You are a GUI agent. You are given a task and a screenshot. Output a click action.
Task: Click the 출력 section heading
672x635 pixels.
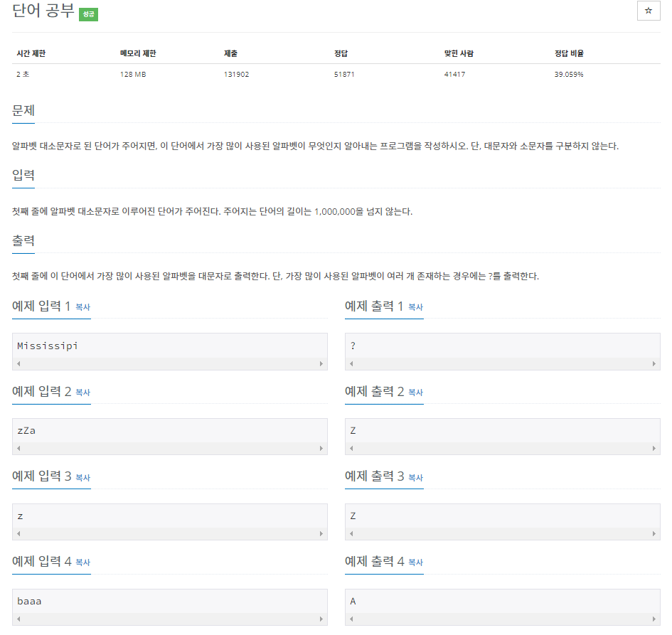pyautogui.click(x=23, y=241)
